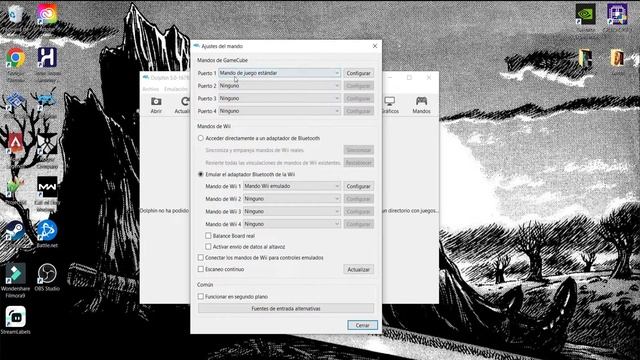Viewport: 640px width, 360px height.
Task: Open Puerto 1 controller type dropdown
Action: 279,73
